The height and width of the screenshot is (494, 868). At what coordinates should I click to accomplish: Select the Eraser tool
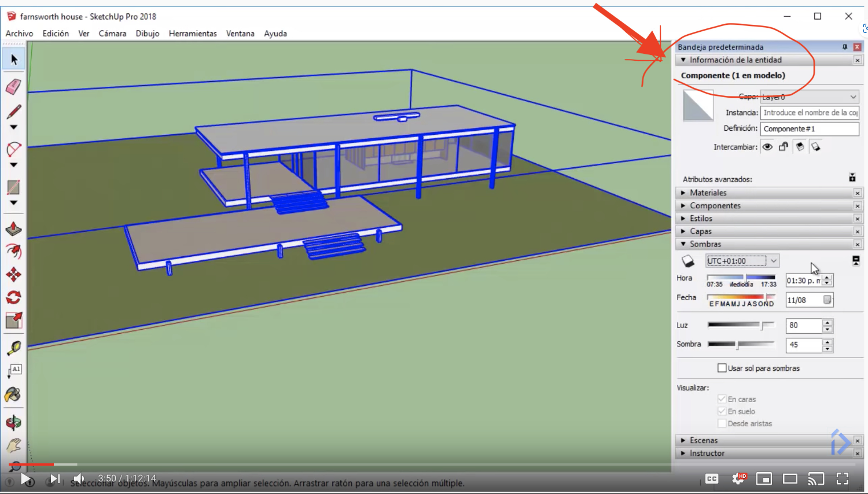(13, 87)
